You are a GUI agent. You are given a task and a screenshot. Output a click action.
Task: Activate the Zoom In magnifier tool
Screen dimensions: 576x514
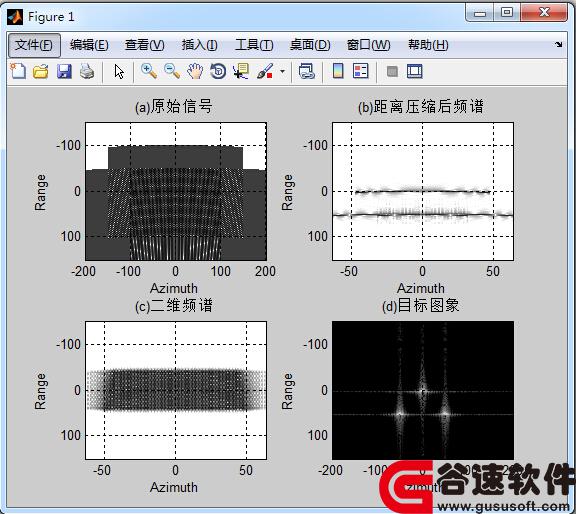[149, 71]
